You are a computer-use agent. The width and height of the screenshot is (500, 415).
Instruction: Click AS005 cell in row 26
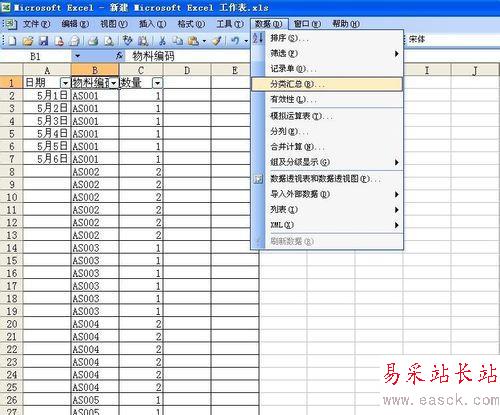click(x=95, y=400)
